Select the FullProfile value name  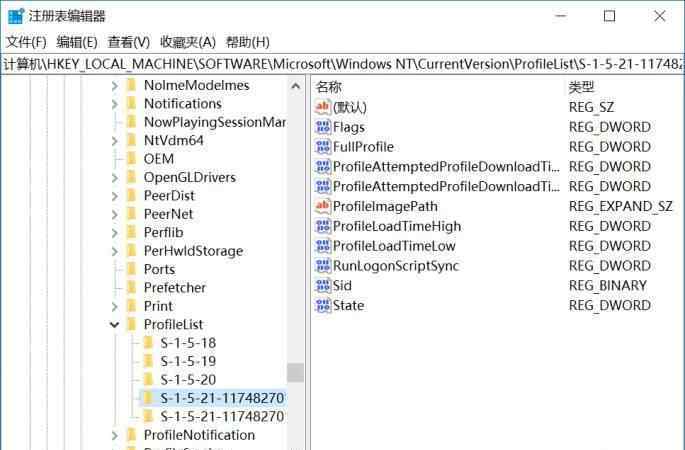363,147
